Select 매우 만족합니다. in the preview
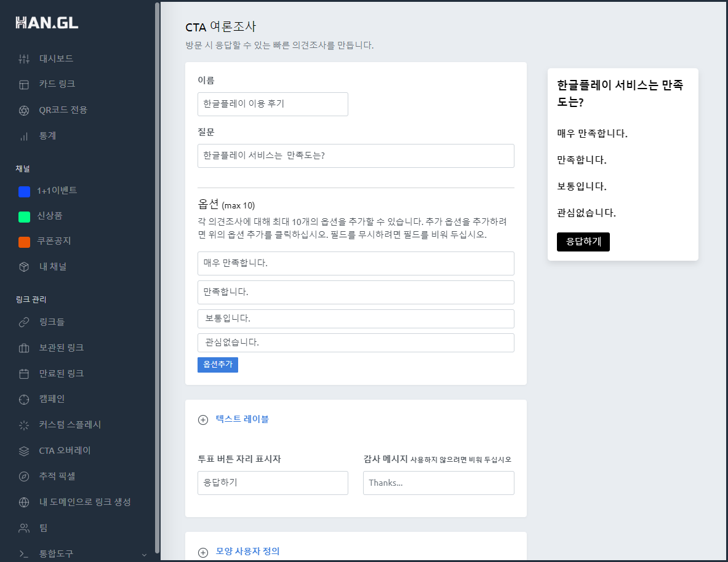The image size is (728, 562). (x=592, y=133)
